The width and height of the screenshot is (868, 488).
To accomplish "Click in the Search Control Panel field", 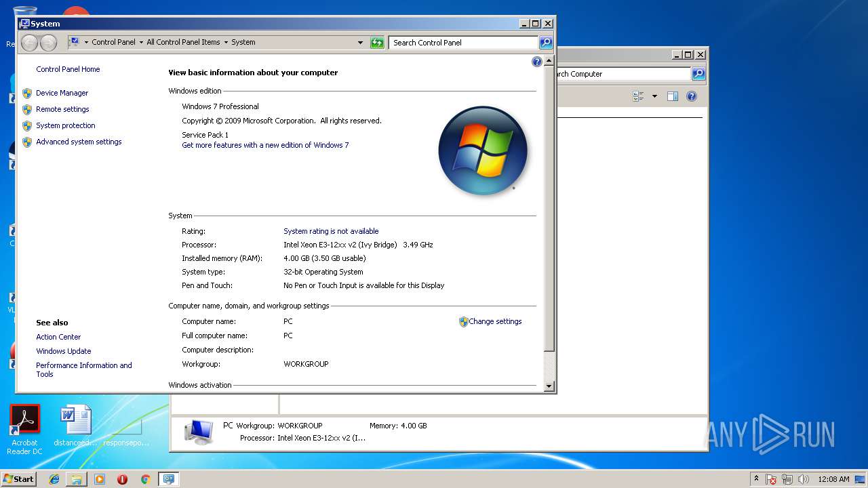I will click(464, 43).
